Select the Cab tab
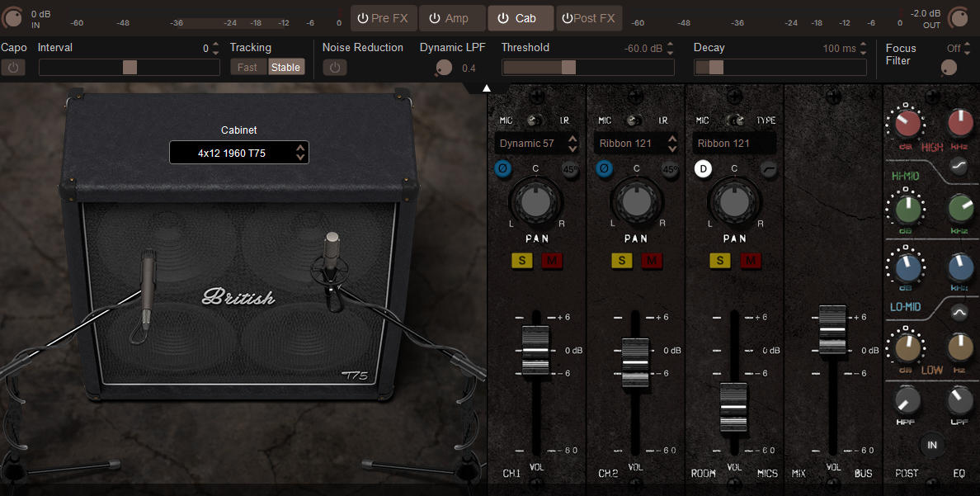Viewport: 980px width, 496px height. 521,18
